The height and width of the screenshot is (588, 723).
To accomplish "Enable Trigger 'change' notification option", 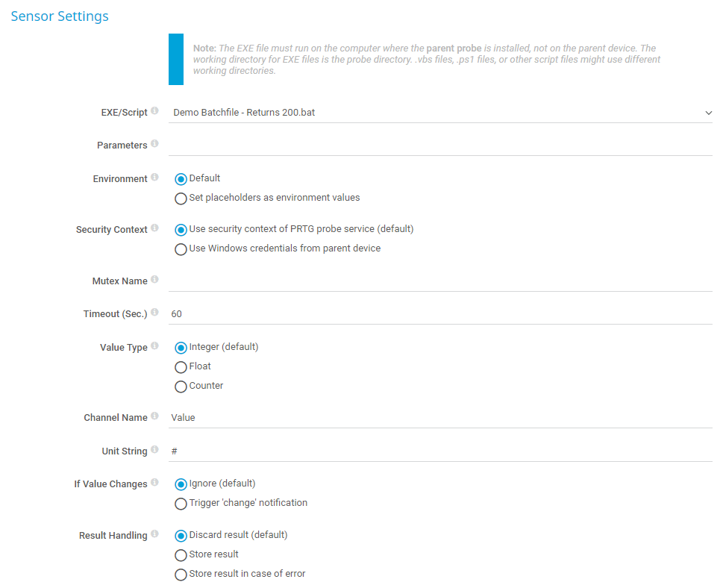I will [181, 504].
